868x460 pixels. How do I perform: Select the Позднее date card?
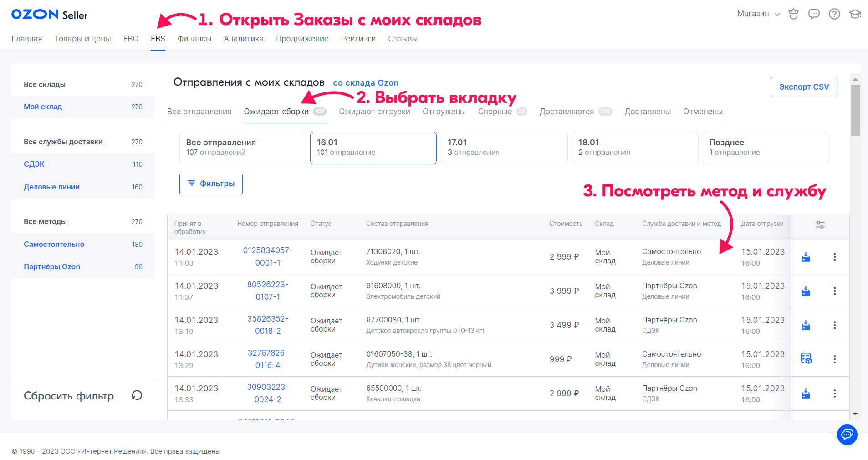766,148
